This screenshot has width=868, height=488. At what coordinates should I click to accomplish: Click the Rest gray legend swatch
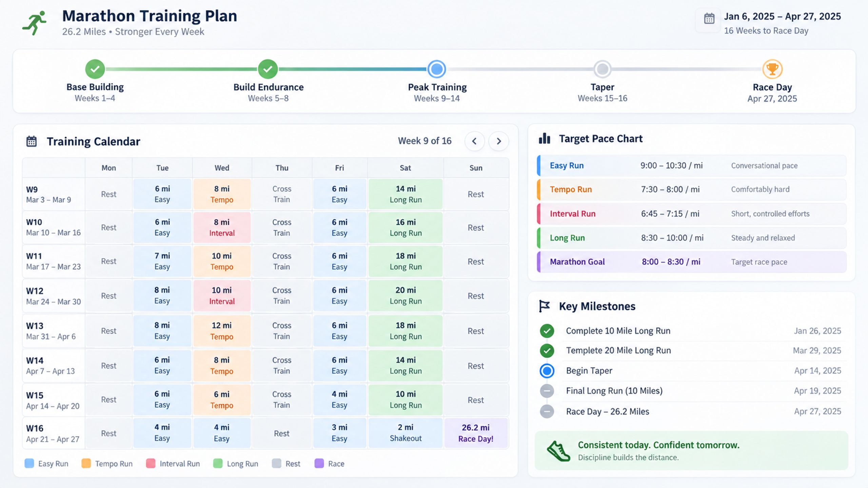pyautogui.click(x=277, y=463)
